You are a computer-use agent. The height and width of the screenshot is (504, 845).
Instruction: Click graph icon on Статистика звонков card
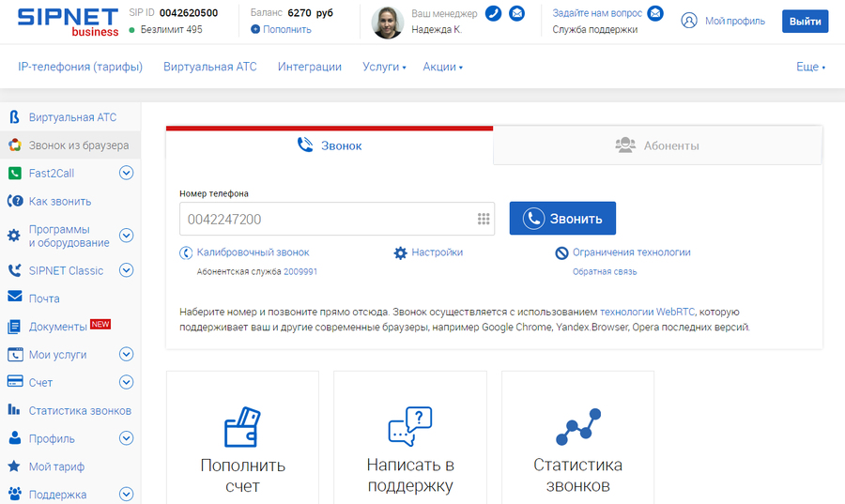coord(578,426)
